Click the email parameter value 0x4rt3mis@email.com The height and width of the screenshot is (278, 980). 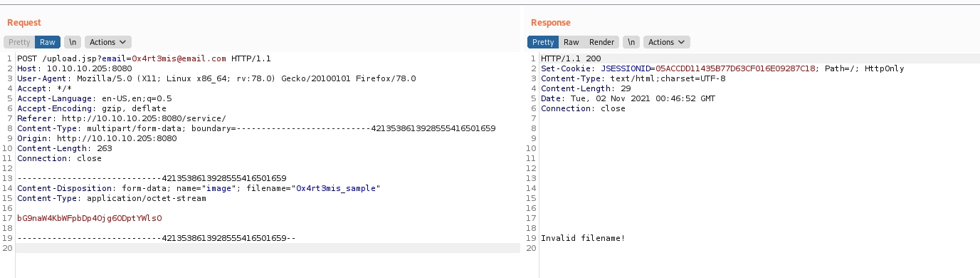(179, 58)
